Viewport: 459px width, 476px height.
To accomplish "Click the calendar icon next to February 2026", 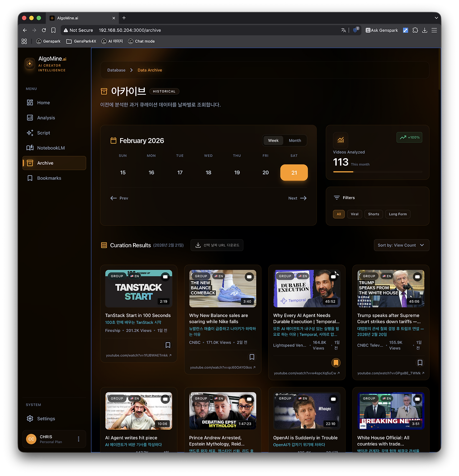I will 113,140.
